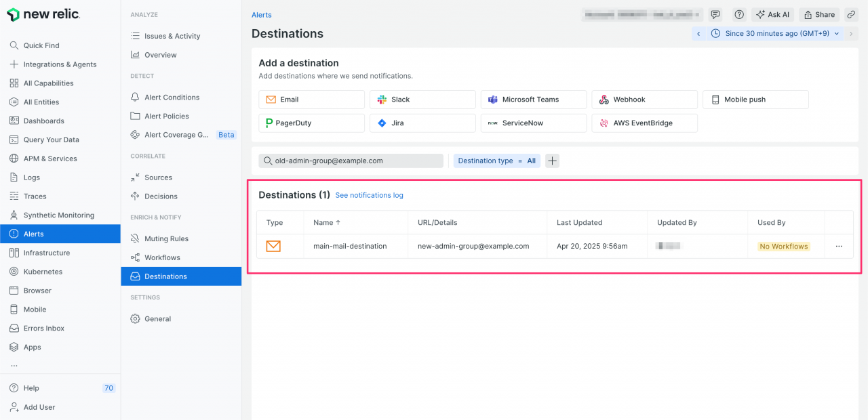Viewport: 868px width, 420px height.
Task: Click the Decisions icon
Action: [135, 196]
